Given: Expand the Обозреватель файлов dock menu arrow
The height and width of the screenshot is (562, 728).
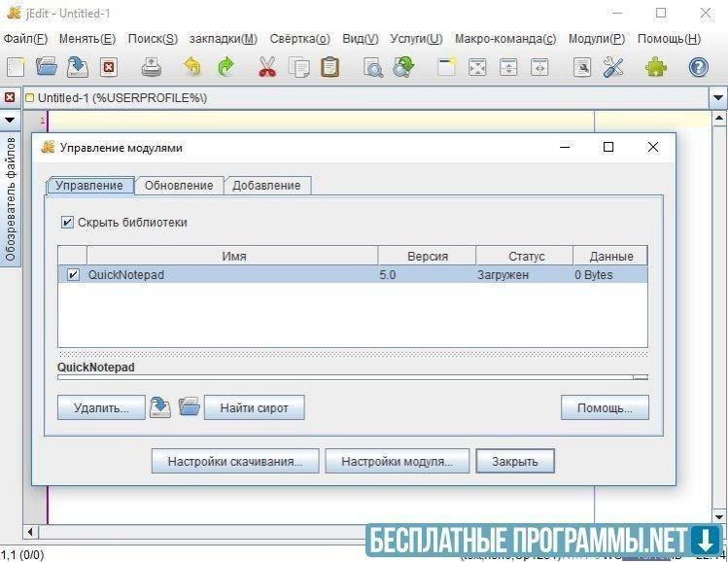Looking at the screenshot, I should [x=10, y=120].
